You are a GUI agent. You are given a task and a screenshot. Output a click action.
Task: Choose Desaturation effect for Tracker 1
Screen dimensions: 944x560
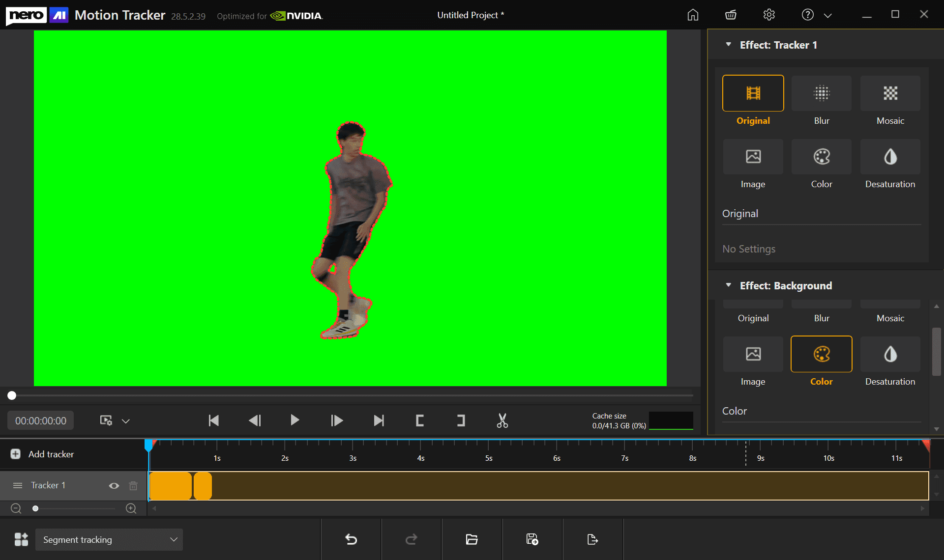(x=890, y=157)
